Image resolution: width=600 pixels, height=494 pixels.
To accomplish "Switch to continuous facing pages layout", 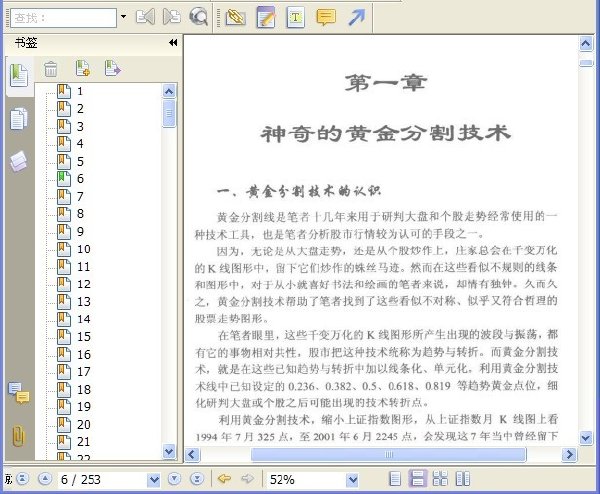I will 440,479.
